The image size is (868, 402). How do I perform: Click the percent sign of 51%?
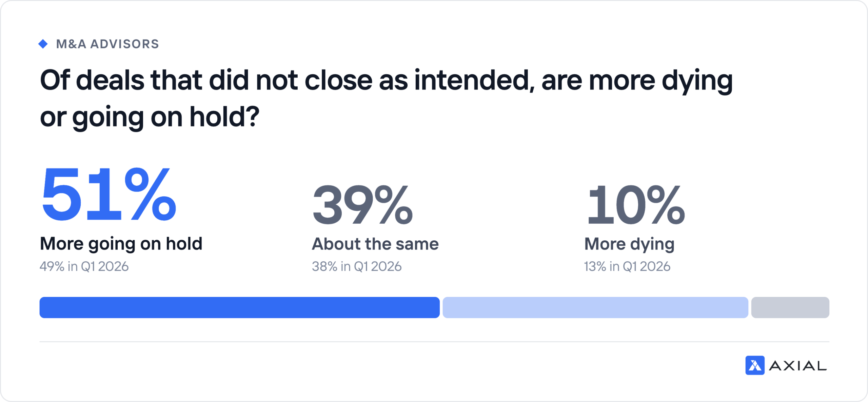tap(151, 194)
